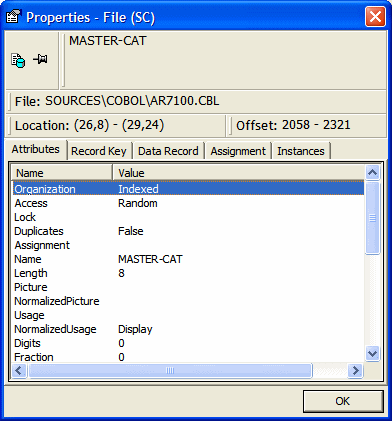The height and width of the screenshot is (421, 392).
Task: Click the False value
Action: point(130,231)
